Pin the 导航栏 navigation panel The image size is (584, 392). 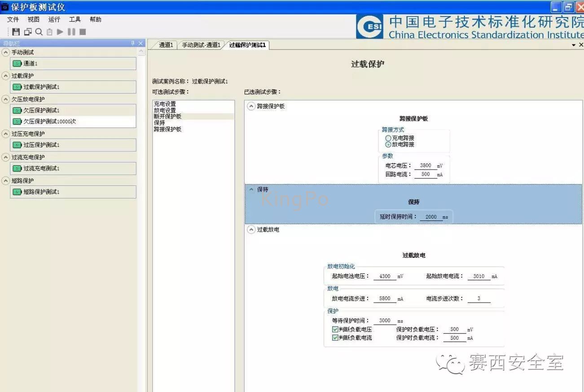pos(132,43)
